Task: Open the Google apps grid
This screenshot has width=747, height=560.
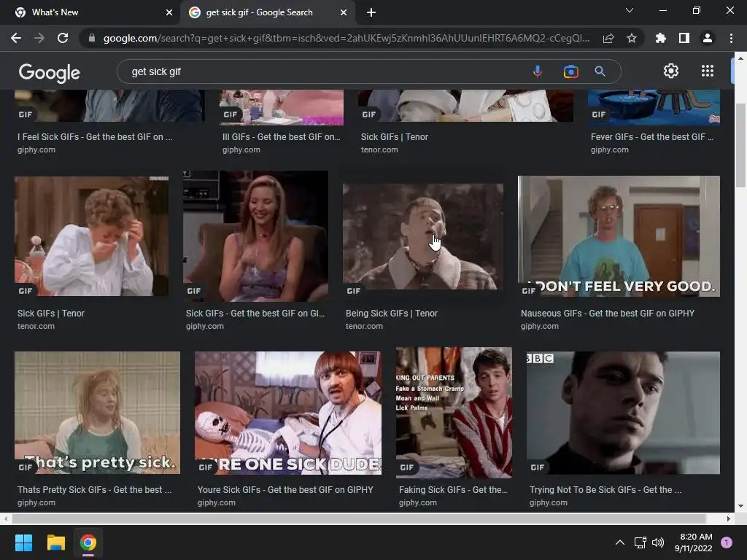Action: [x=708, y=71]
